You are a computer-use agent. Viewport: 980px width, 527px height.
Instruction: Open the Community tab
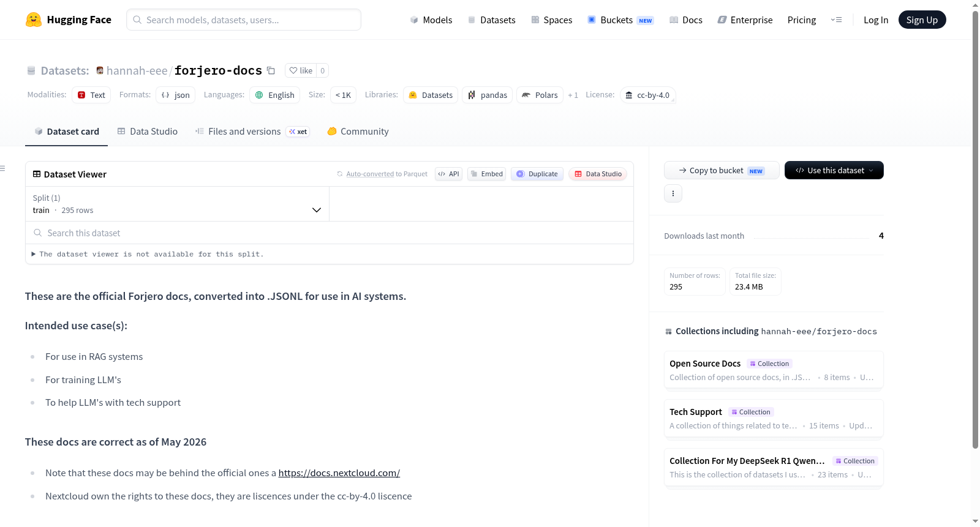(x=358, y=132)
